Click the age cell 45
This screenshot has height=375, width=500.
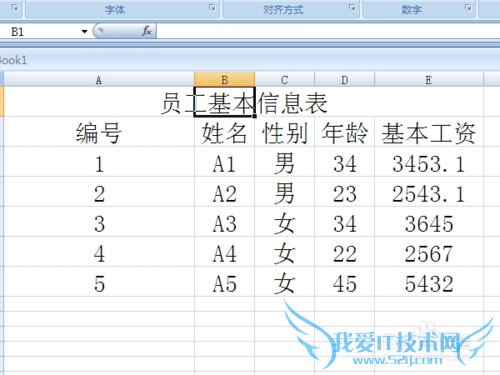pos(345,282)
